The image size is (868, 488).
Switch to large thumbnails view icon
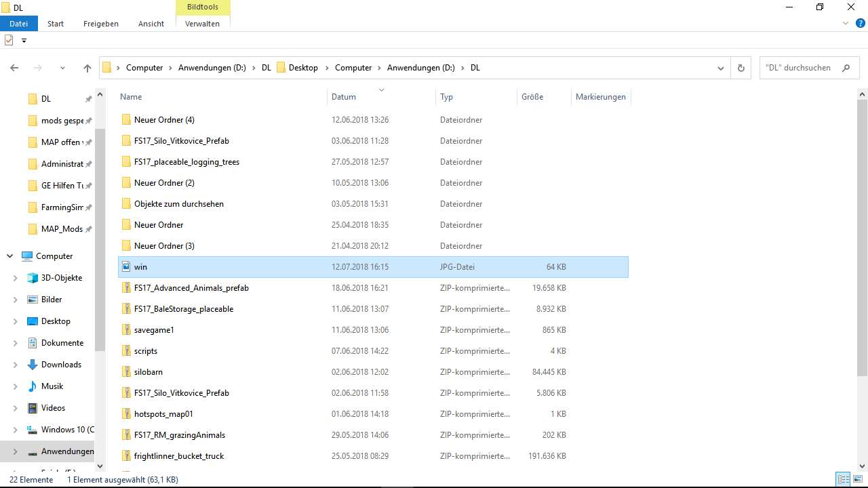tap(857, 480)
